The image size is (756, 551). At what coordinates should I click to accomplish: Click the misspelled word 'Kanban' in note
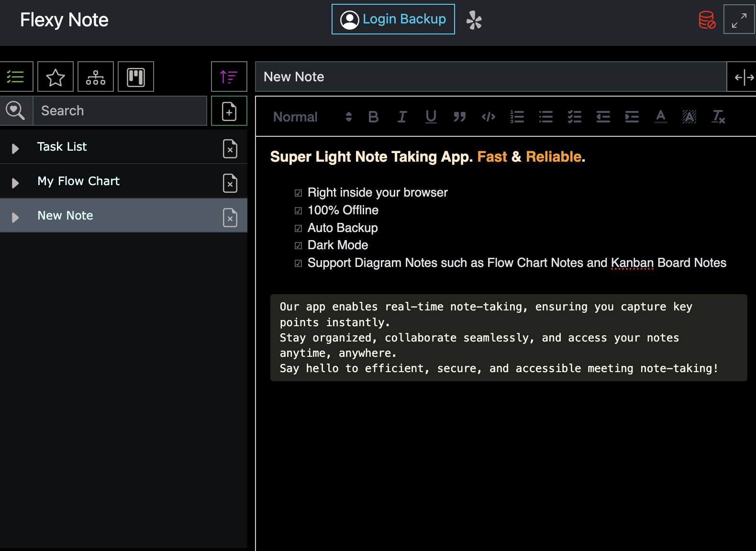point(632,263)
